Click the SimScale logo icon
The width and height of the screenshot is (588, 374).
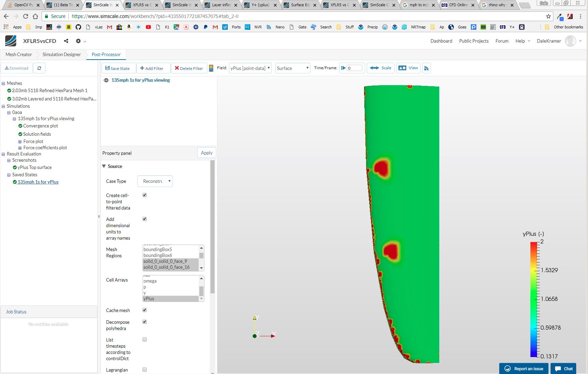tap(11, 41)
